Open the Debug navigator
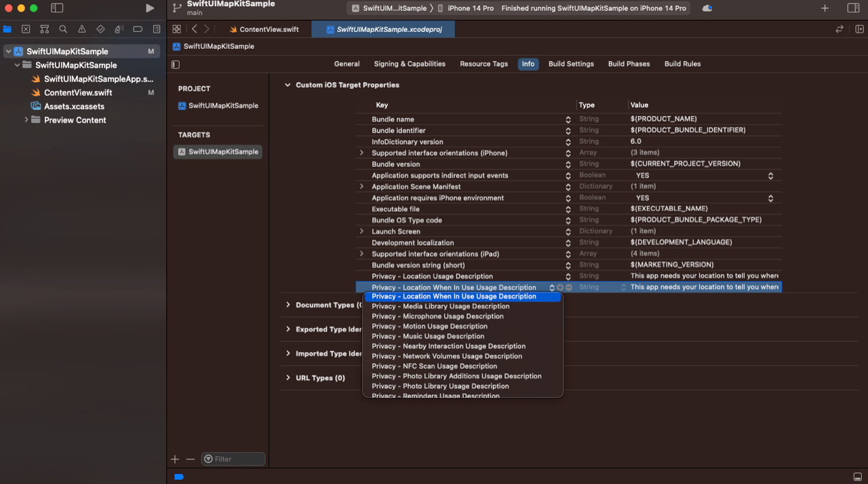 point(119,29)
